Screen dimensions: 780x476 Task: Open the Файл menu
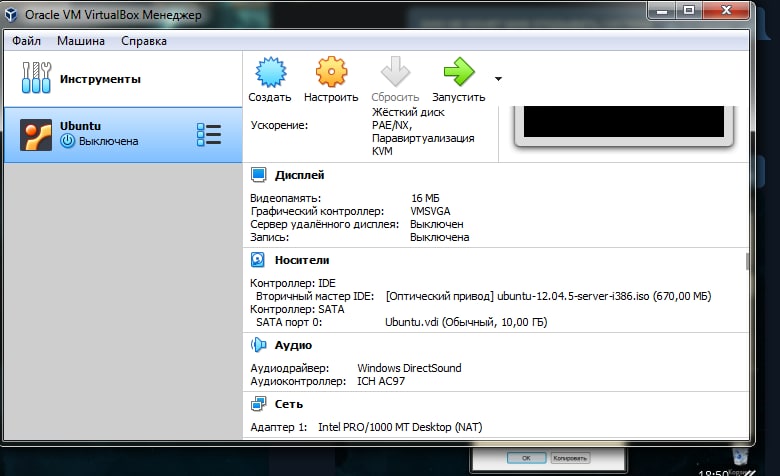coord(26,41)
